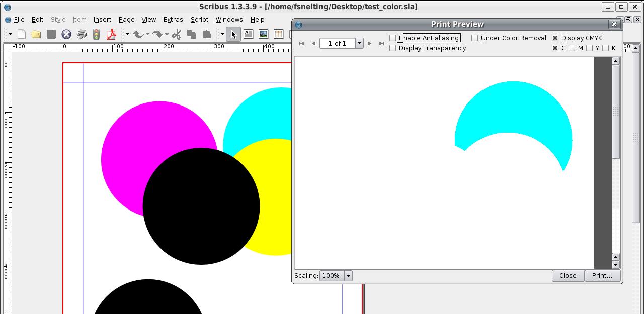Click the Scribus icon beside the File menu

click(8, 20)
